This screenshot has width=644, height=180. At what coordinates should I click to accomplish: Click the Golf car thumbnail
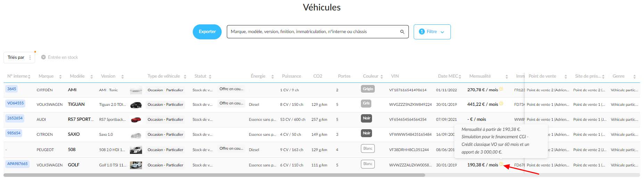pyautogui.click(x=136, y=165)
